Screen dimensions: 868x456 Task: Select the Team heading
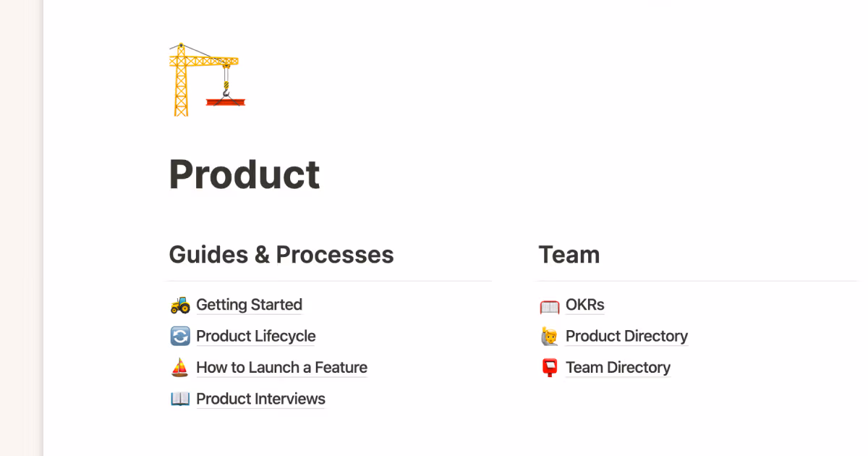click(569, 254)
